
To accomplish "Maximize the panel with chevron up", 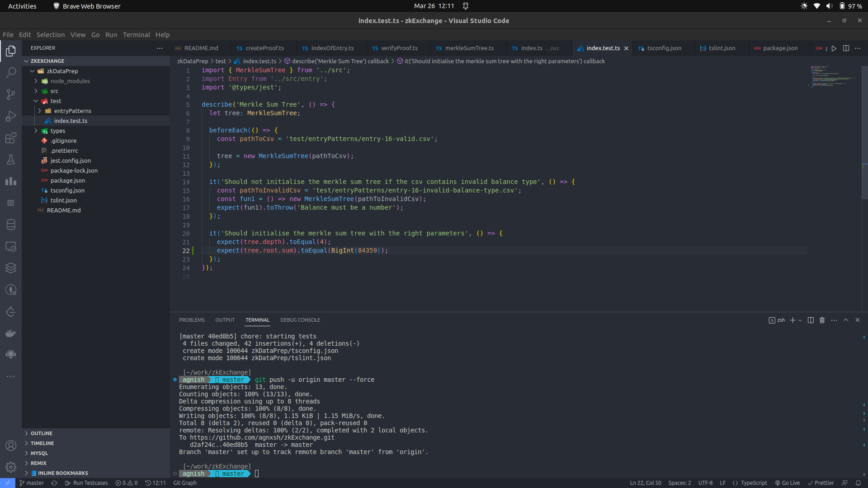I will point(846,320).
